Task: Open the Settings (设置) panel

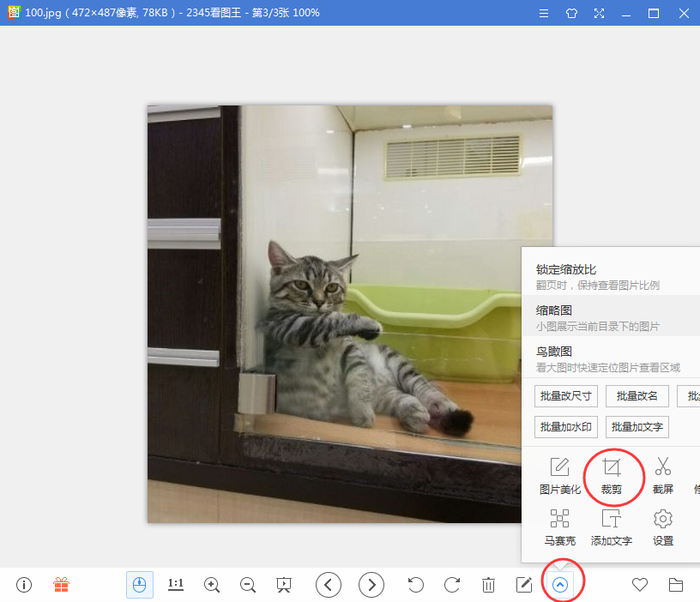Action: tap(661, 527)
